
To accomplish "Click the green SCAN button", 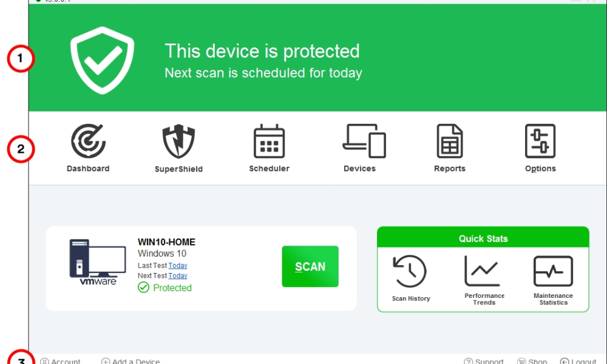I will (310, 266).
